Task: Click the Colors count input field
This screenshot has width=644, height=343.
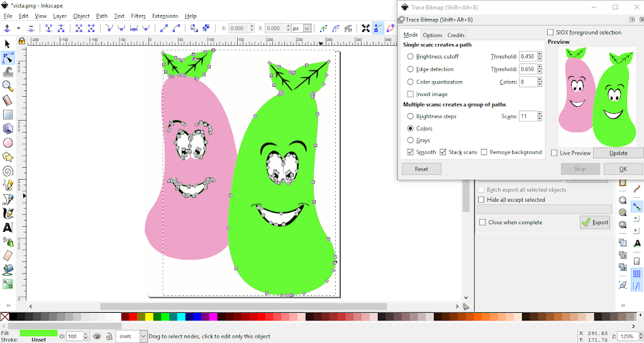Action: click(x=528, y=82)
